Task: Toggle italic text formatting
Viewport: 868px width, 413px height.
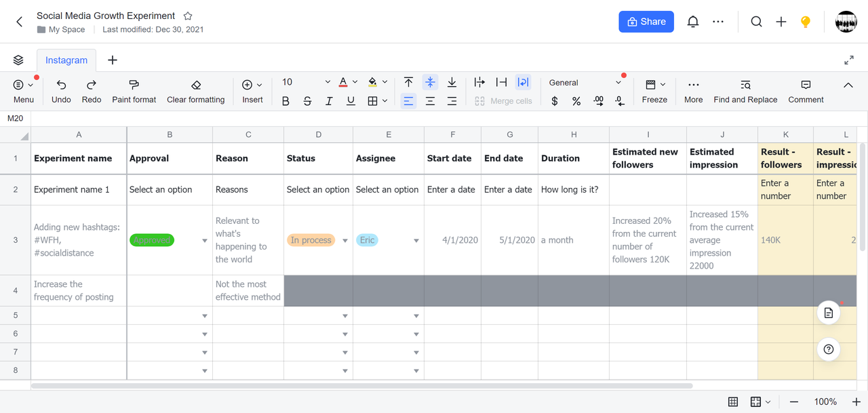Action: (329, 101)
